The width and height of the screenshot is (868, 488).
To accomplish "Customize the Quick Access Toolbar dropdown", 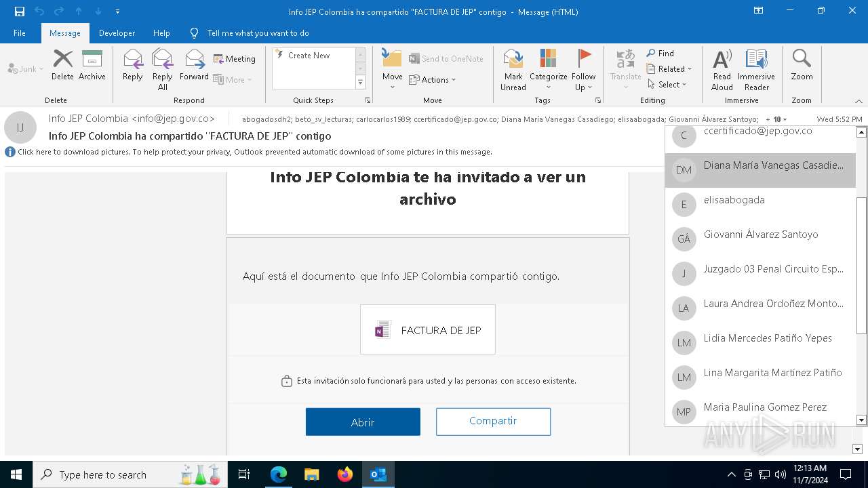I will click(x=118, y=12).
